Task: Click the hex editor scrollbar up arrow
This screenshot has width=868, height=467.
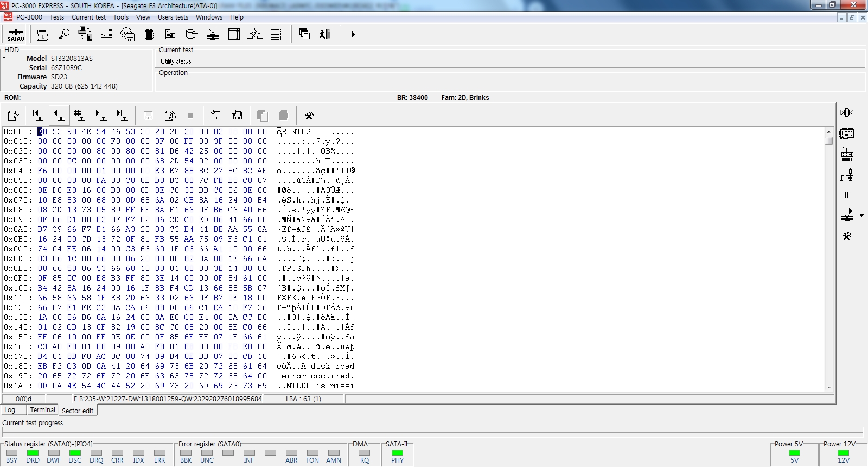Action: pos(829,131)
